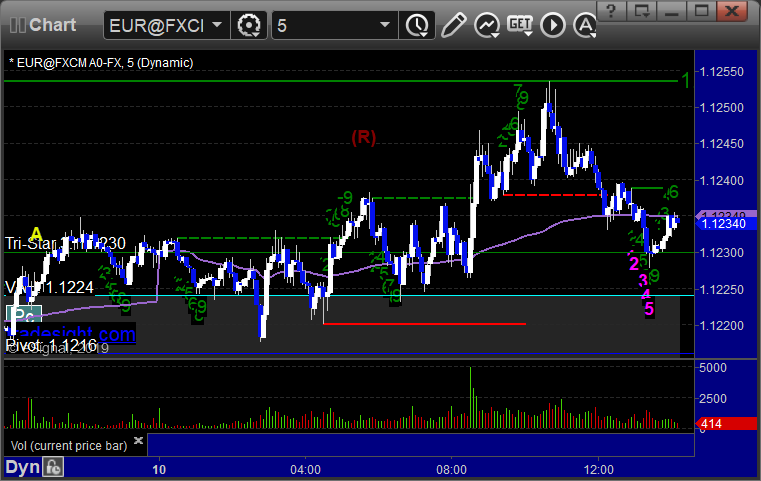Click the bar replay play icon
Image resolution: width=761 pixels, height=481 pixels.
pyautogui.click(x=553, y=25)
